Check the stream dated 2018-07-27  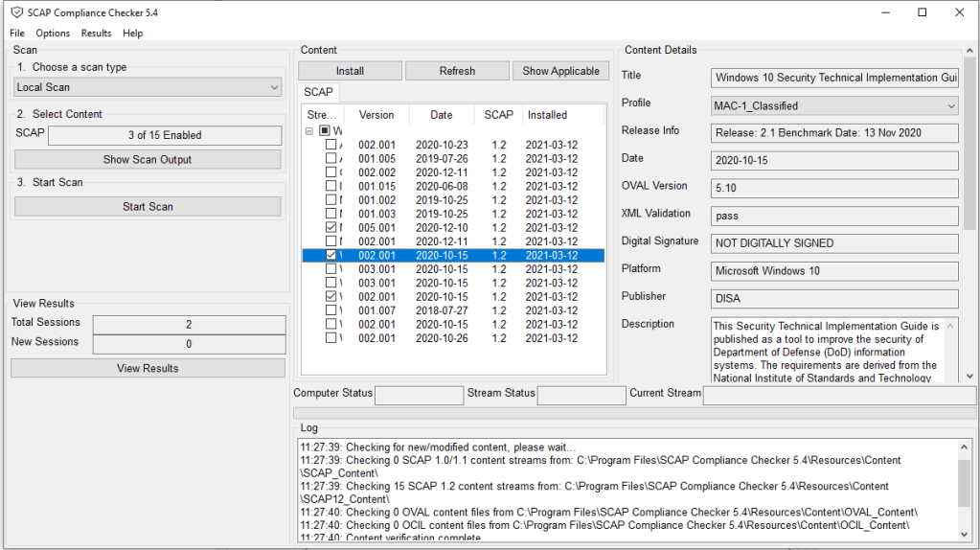(x=330, y=310)
